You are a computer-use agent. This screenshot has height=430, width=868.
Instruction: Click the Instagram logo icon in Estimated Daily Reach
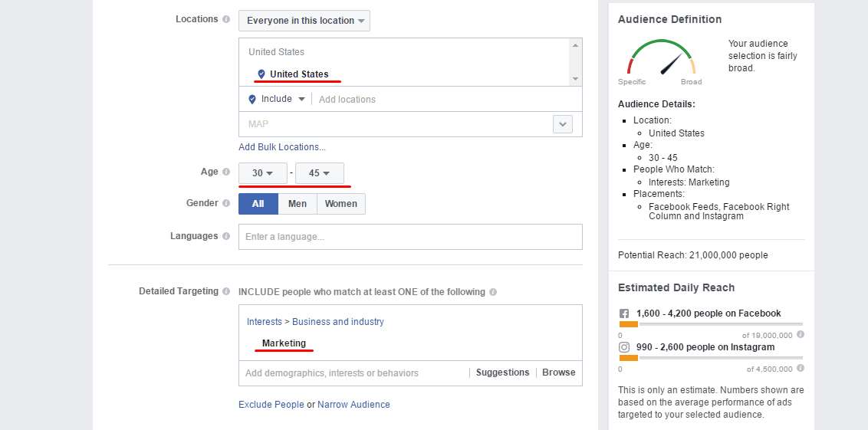tap(624, 347)
